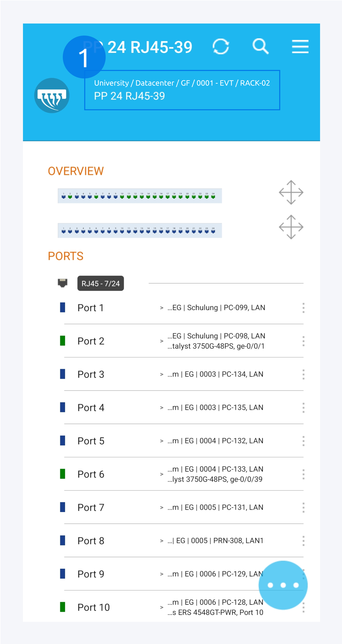Expand Port 3 connection chevron
Image resolution: width=342 pixels, height=644 pixels.
coord(162,374)
